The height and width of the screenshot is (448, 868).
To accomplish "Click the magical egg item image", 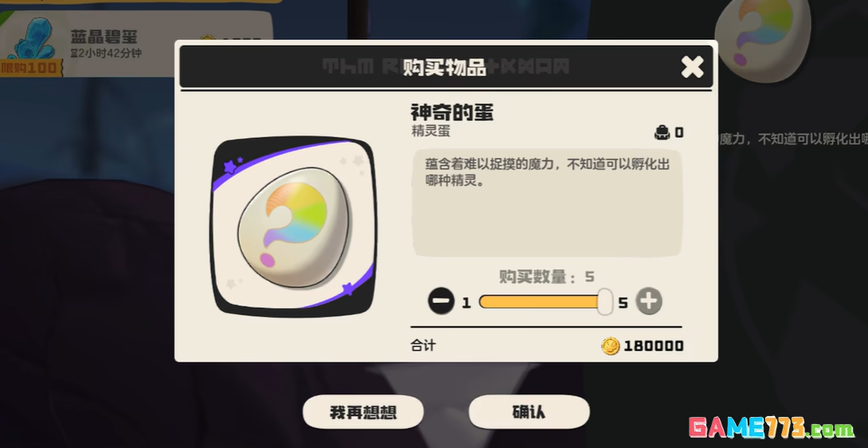I will pos(293,226).
